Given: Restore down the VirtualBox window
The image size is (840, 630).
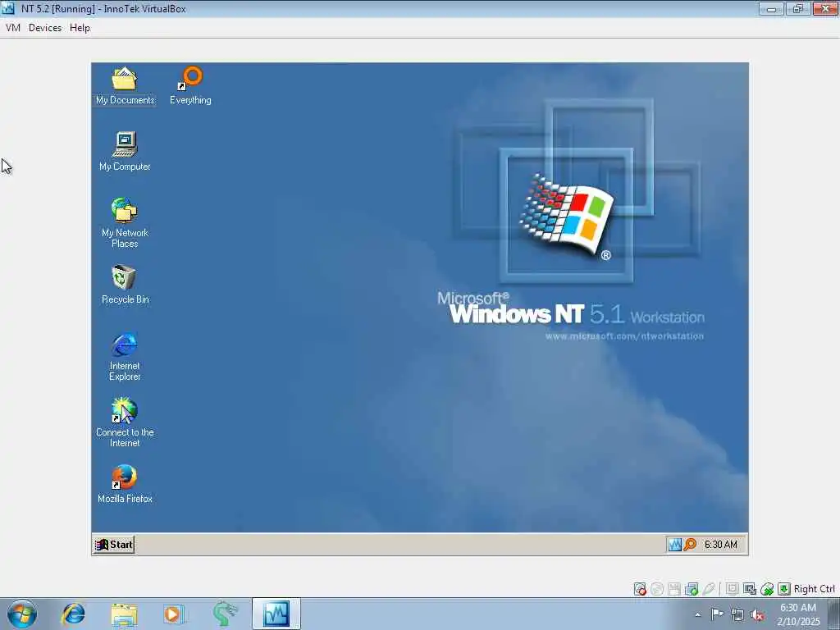Looking at the screenshot, I should click(x=798, y=8).
